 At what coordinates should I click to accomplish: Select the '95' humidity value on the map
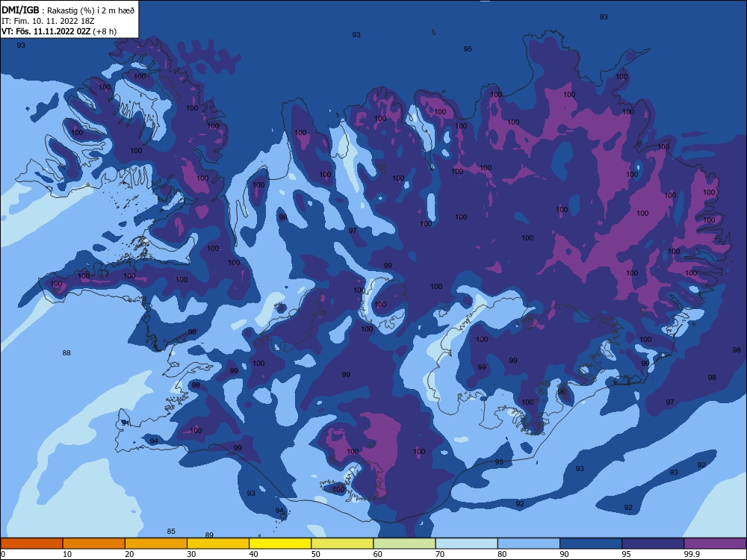click(468, 49)
